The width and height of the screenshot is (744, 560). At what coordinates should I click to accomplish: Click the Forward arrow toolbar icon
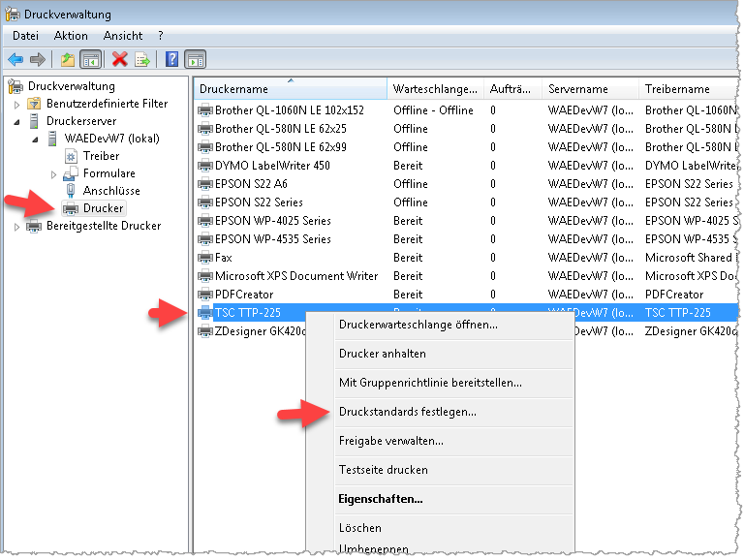click(x=38, y=59)
